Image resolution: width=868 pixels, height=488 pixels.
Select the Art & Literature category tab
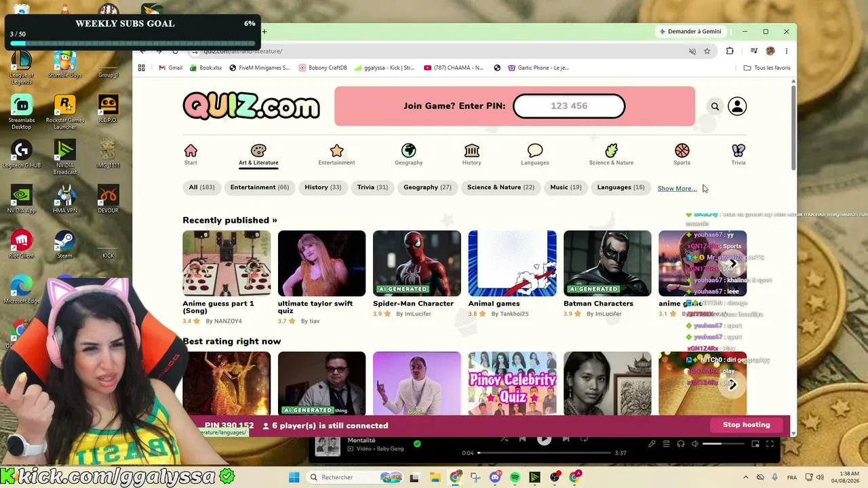(258, 155)
